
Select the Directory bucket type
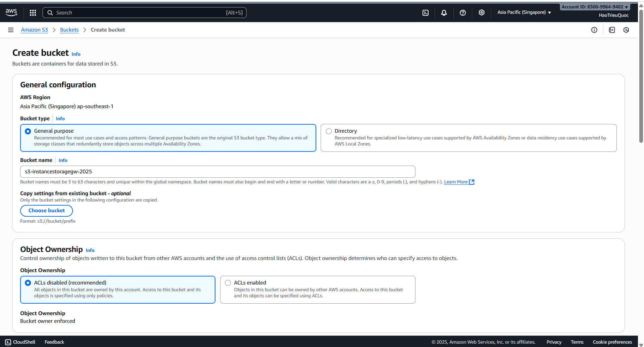point(328,131)
